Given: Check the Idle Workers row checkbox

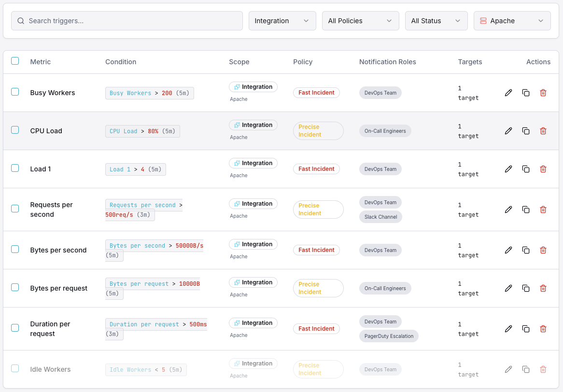Looking at the screenshot, I should pyautogui.click(x=14, y=368).
